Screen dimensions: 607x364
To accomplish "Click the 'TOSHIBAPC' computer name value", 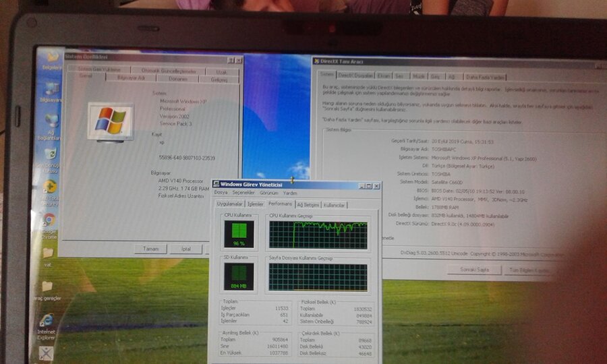I will 444,149.
